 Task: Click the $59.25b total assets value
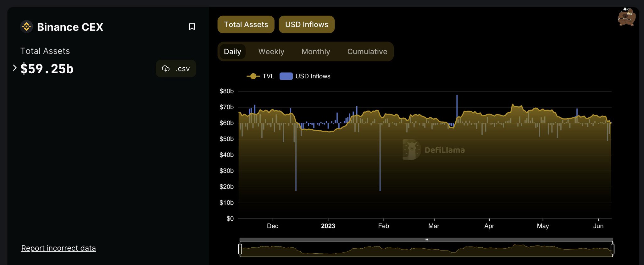[47, 69]
